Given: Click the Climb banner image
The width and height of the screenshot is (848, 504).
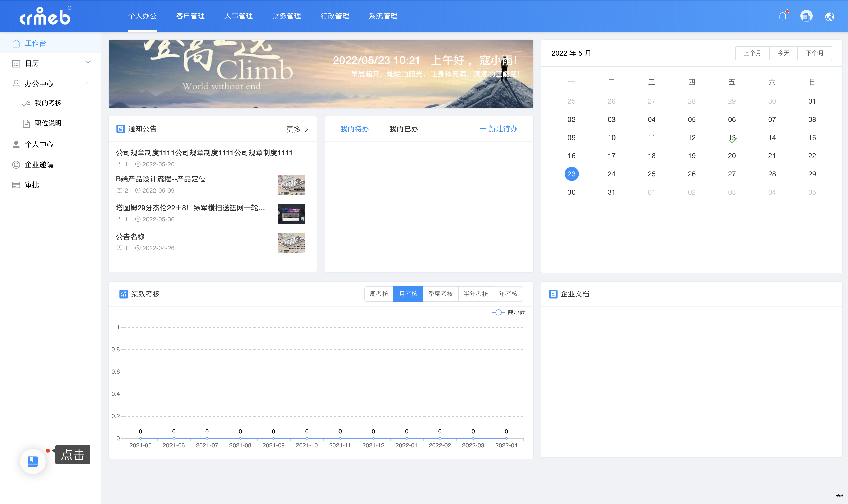Looking at the screenshot, I should point(321,74).
